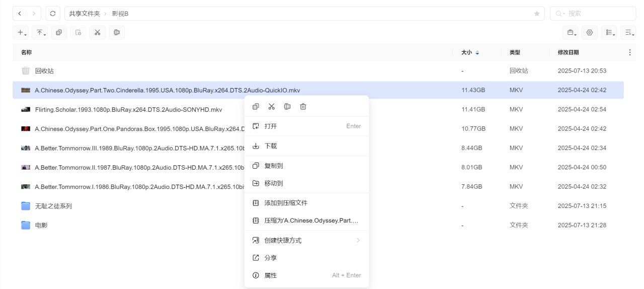The image size is (644, 289).
Task: Click 影视B in the breadcrumb path
Action: point(120,14)
